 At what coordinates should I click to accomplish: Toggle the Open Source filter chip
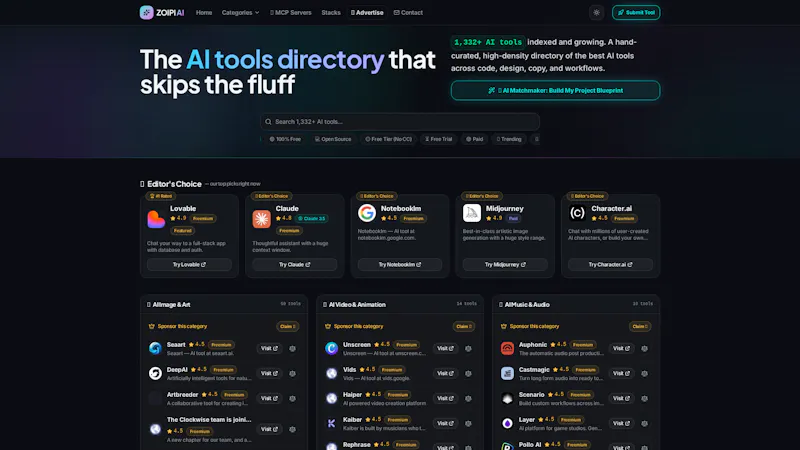point(333,139)
